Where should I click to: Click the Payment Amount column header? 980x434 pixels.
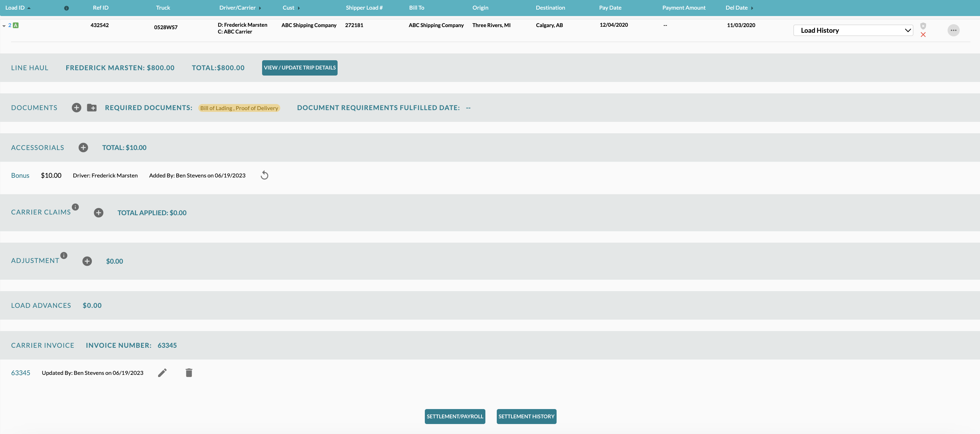click(x=684, y=7)
